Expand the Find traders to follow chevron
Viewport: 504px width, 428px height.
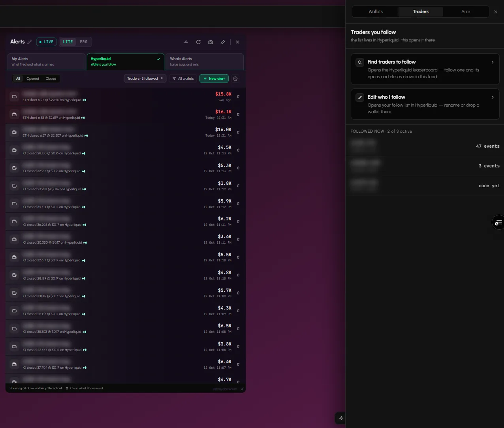click(493, 62)
